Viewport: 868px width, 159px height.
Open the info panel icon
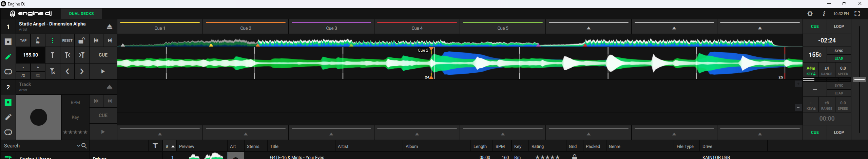[824, 14]
